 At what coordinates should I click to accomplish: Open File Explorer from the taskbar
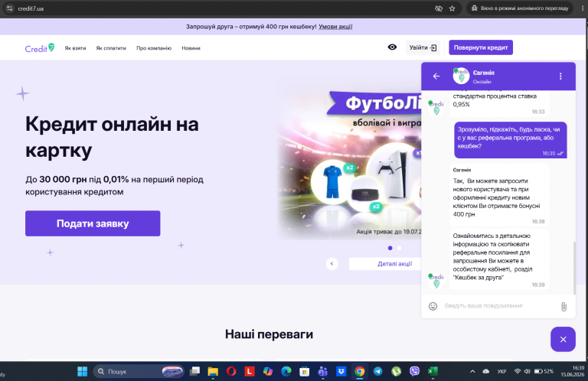pyautogui.click(x=213, y=371)
